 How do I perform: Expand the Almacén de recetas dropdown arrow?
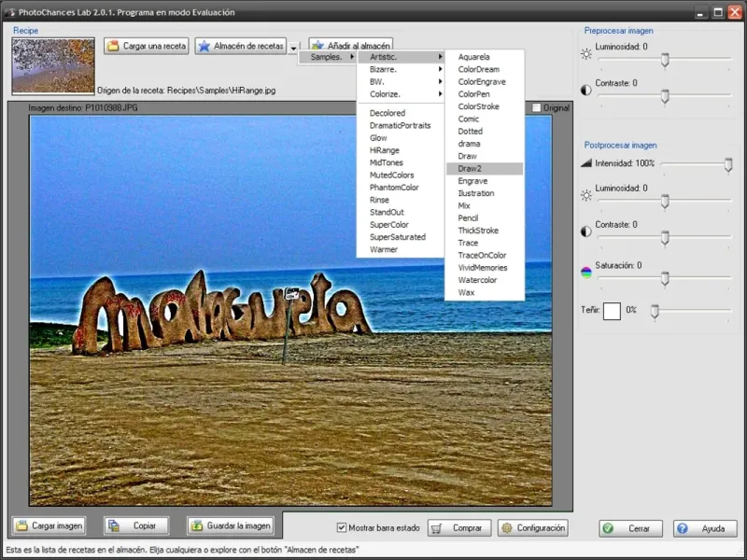(293, 47)
